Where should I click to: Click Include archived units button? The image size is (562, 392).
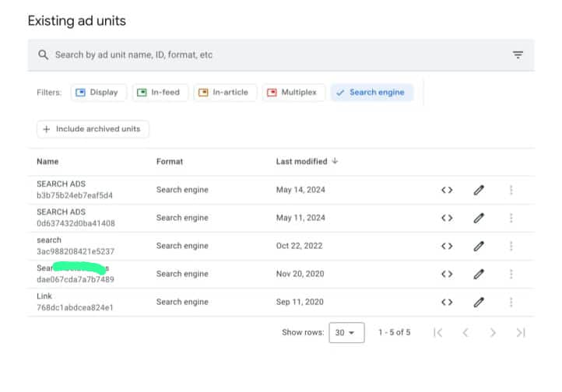pos(93,129)
